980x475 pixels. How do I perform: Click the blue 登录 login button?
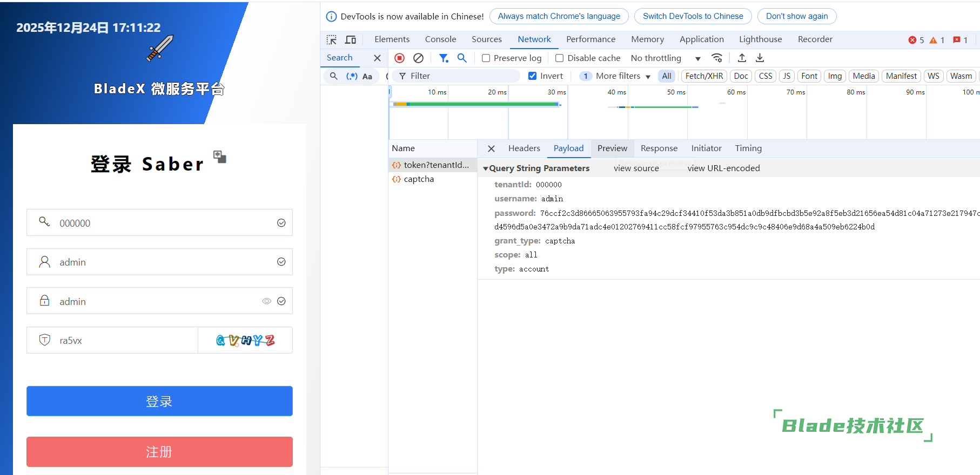click(x=159, y=401)
